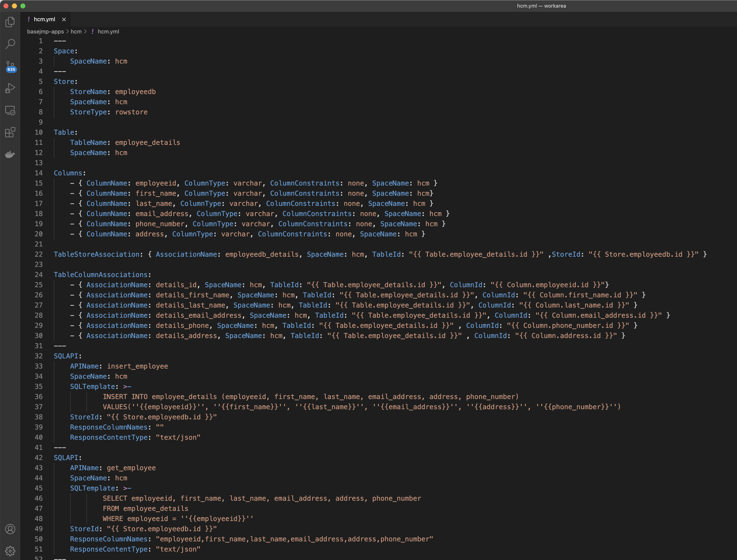Open the Extensions view
This screenshot has height=560, width=737.
coord(10,132)
